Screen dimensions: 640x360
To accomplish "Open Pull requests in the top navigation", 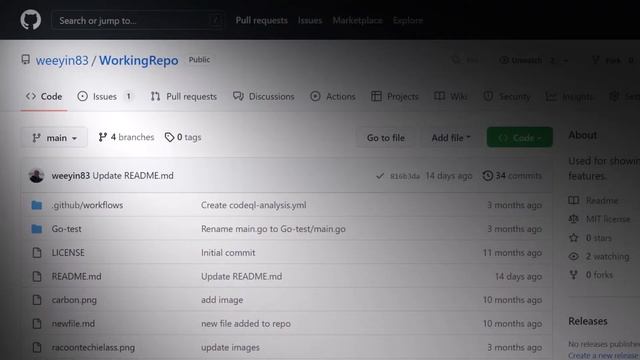I will tap(262, 20).
